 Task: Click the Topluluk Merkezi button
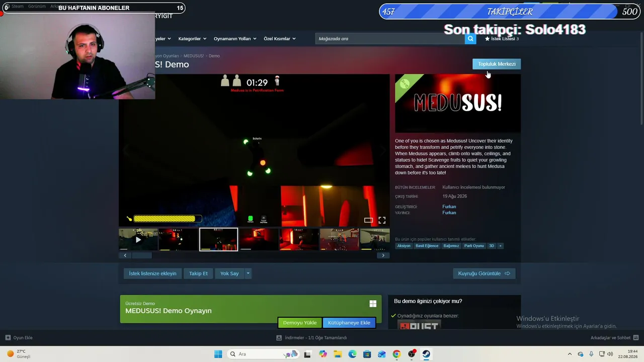pos(497,64)
